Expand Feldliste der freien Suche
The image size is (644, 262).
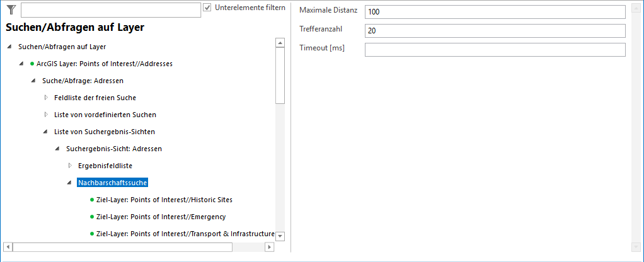(x=45, y=98)
